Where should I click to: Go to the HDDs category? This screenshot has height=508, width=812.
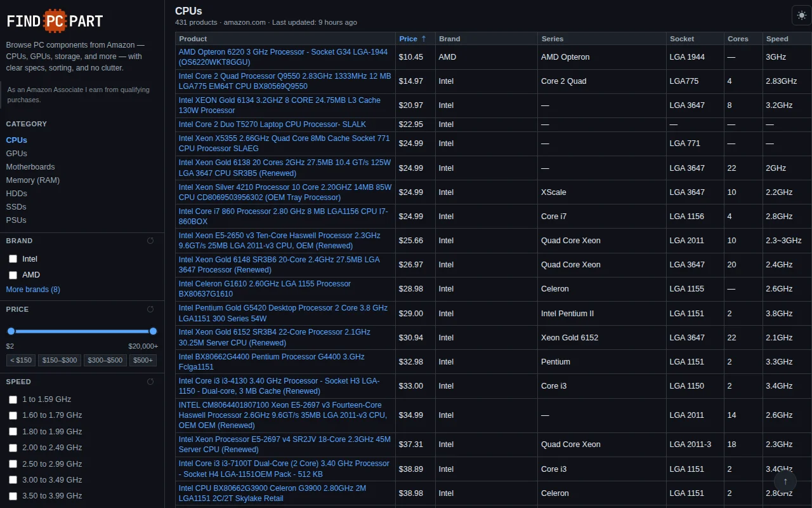(x=16, y=194)
